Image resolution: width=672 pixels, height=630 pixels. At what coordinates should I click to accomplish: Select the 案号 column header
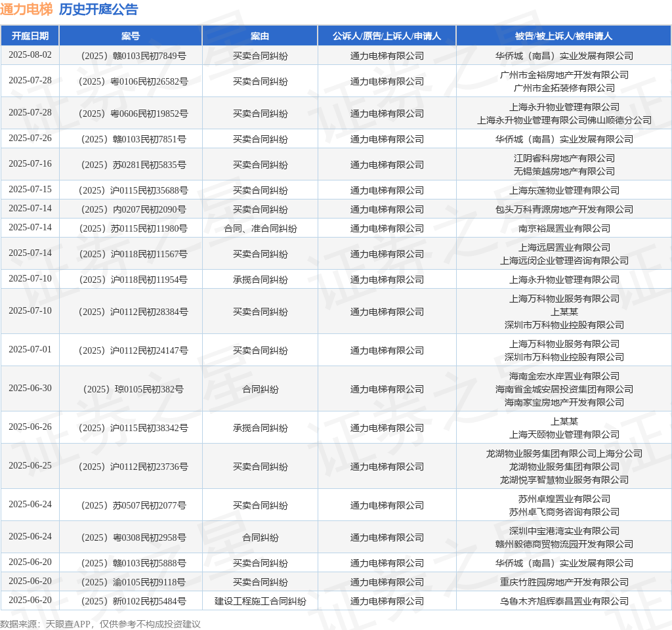(131, 36)
